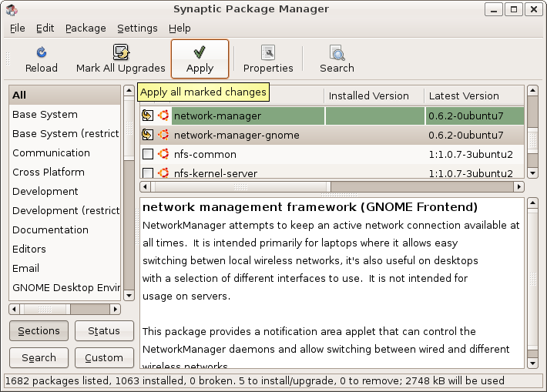Select the Communication section

pyautogui.click(x=65, y=152)
